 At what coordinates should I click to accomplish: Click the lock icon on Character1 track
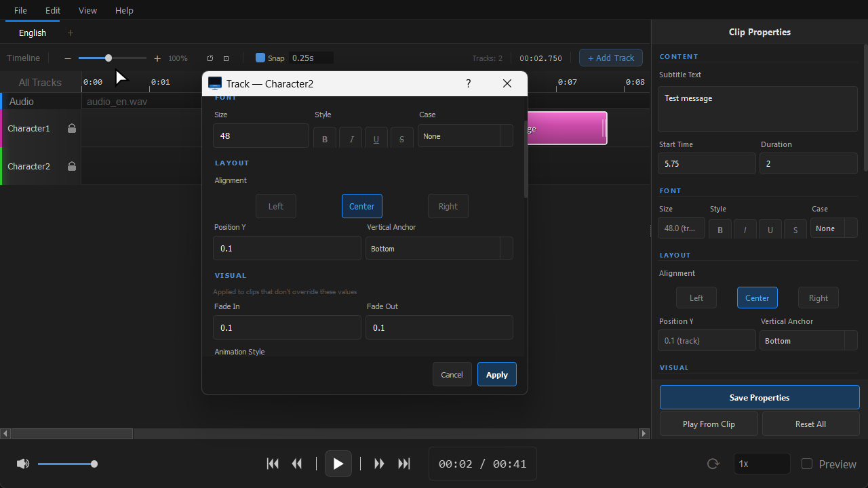72,128
